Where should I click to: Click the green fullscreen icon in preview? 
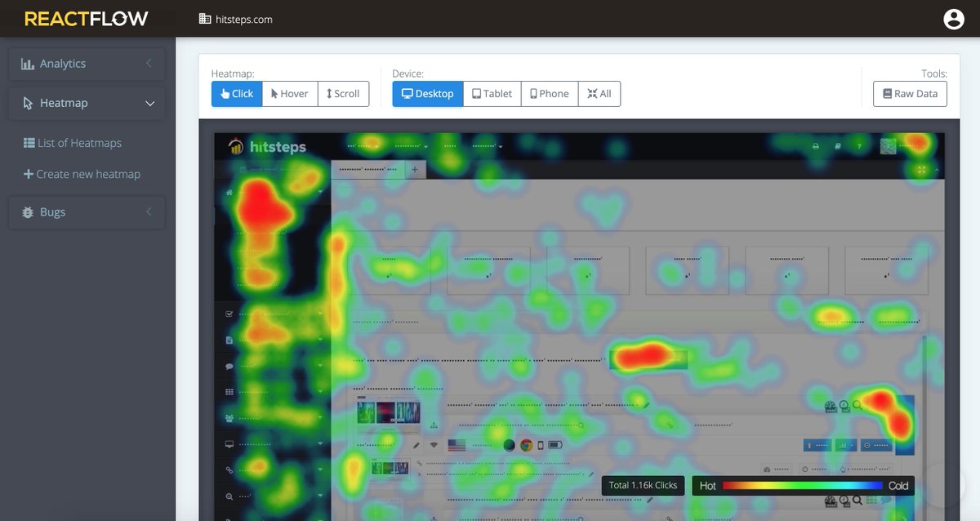point(922,170)
